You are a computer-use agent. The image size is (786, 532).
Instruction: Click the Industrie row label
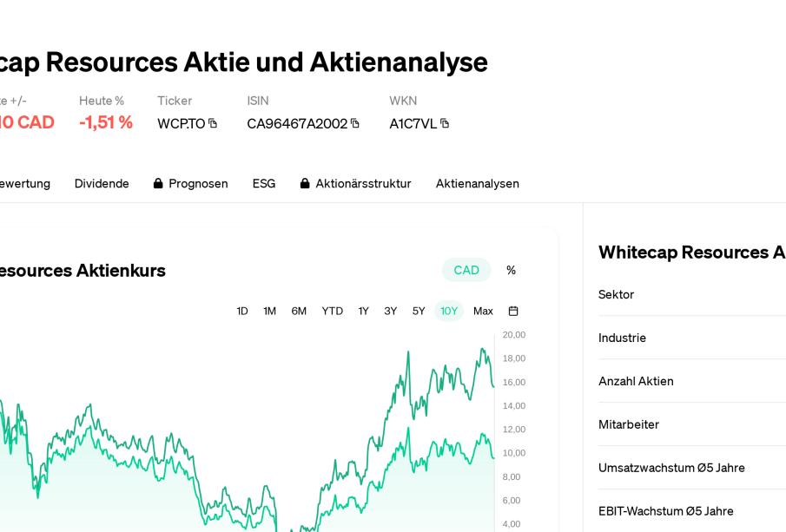pyautogui.click(x=622, y=338)
